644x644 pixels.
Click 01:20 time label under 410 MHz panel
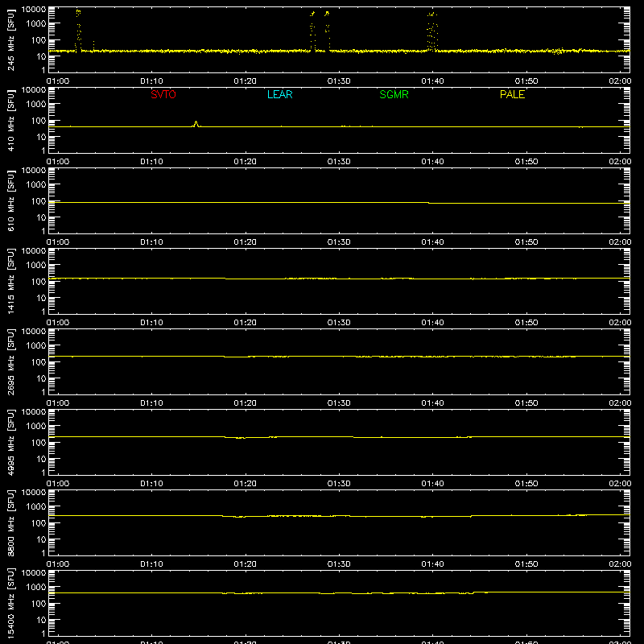[246, 162]
